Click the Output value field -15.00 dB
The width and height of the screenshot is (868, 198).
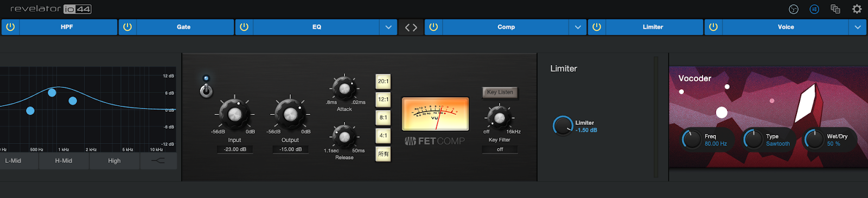coord(290,149)
